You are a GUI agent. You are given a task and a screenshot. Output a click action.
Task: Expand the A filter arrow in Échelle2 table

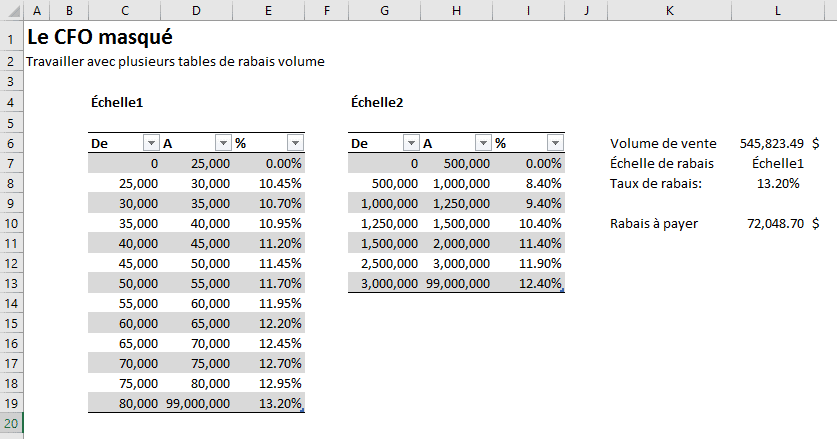click(x=483, y=143)
